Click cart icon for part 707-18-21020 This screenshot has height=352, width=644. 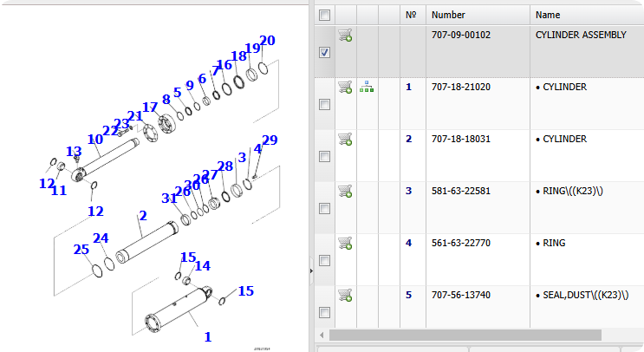pyautogui.click(x=345, y=87)
